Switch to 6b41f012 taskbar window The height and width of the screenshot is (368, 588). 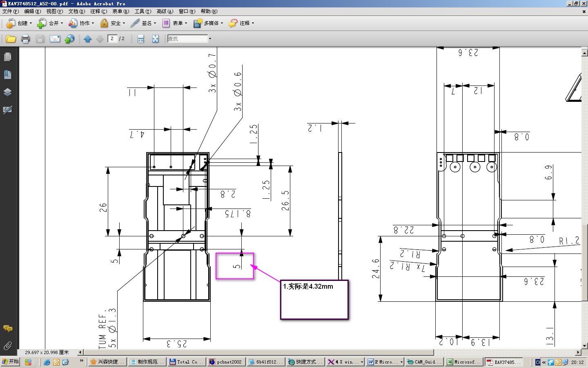(266, 362)
